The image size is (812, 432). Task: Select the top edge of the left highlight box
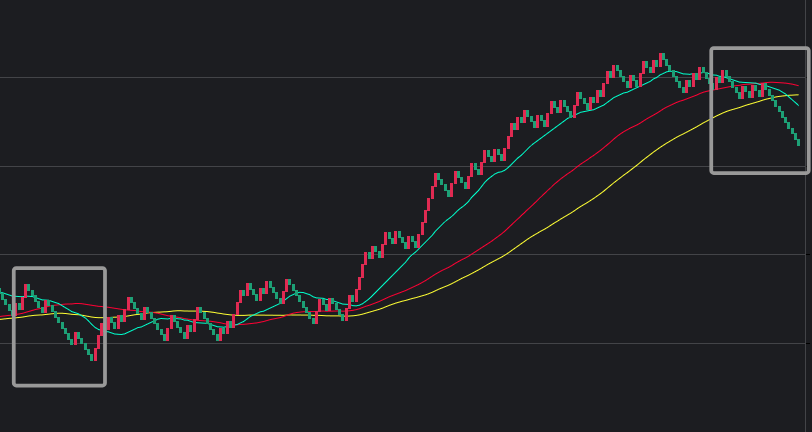59,269
